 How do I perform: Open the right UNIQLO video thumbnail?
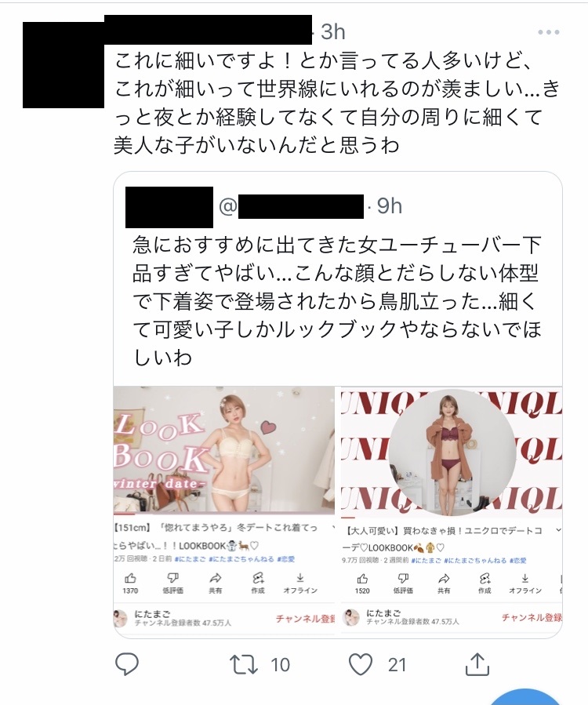(x=452, y=452)
